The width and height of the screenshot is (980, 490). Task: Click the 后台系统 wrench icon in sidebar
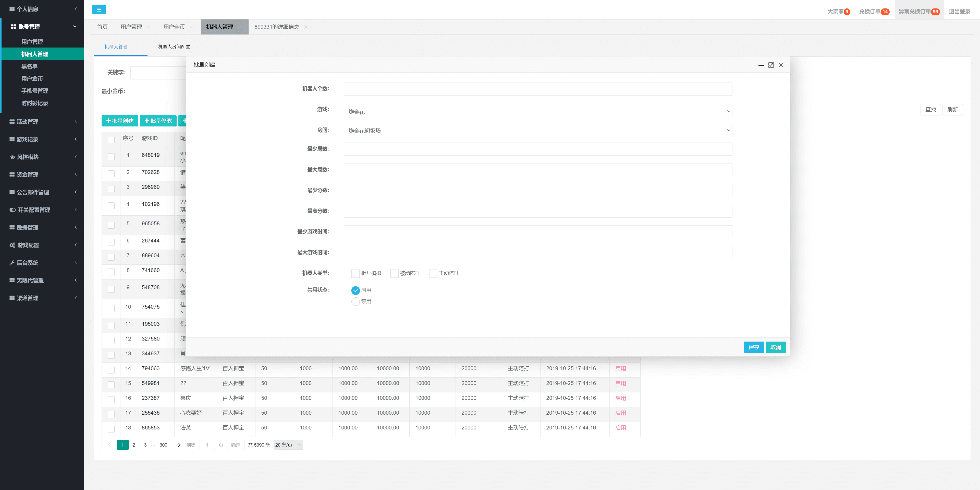coord(12,263)
